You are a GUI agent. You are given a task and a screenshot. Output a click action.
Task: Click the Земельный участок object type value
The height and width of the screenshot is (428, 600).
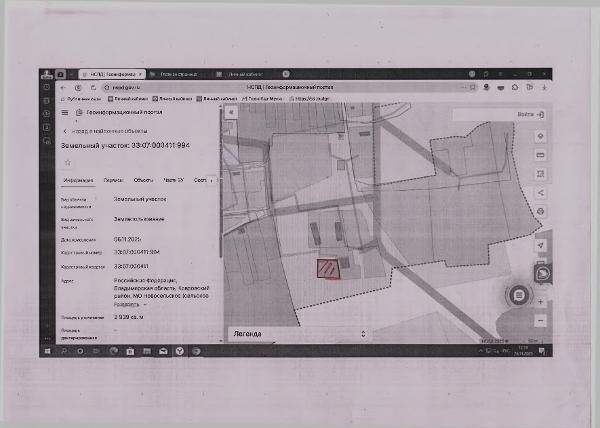[140, 199]
